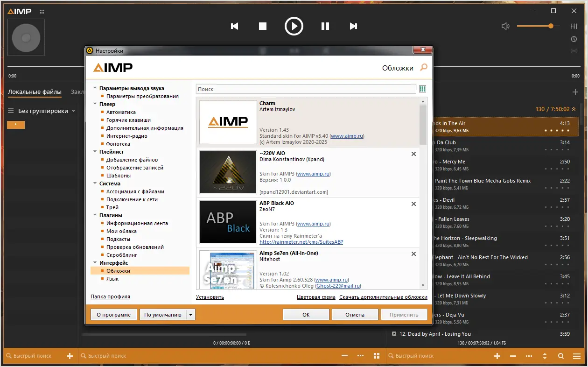Open the Без группировки grouping dropdown
Screen dimensions: 588x367
(47, 111)
